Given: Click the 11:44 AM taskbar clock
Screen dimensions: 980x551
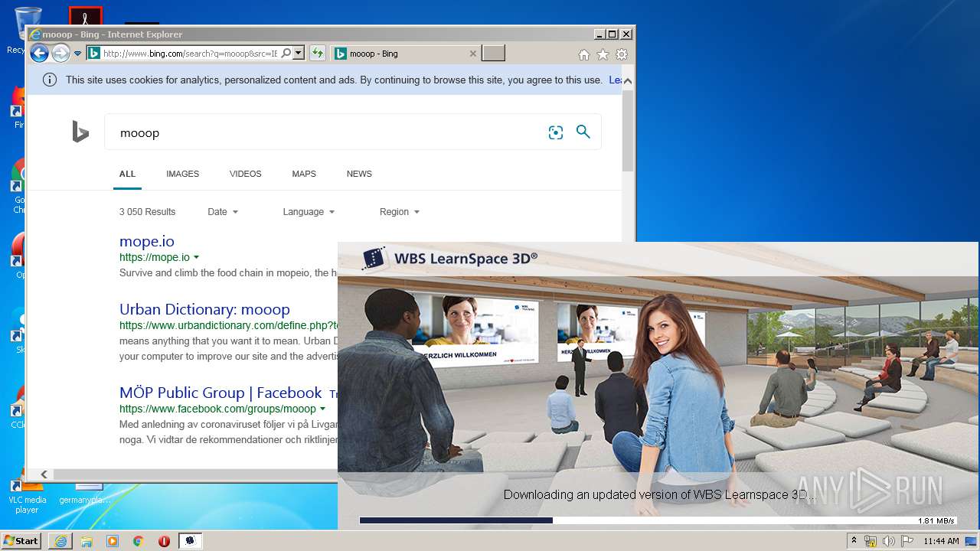Looking at the screenshot, I should [x=941, y=541].
